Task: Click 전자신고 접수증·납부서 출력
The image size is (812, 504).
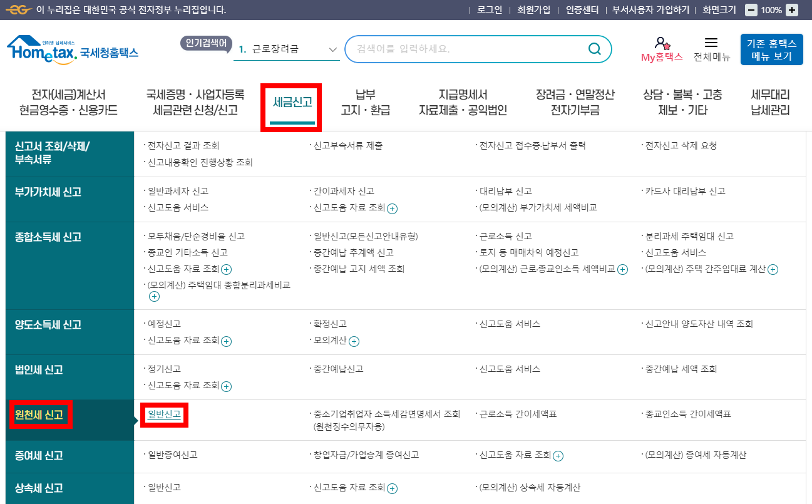Action: tap(533, 146)
